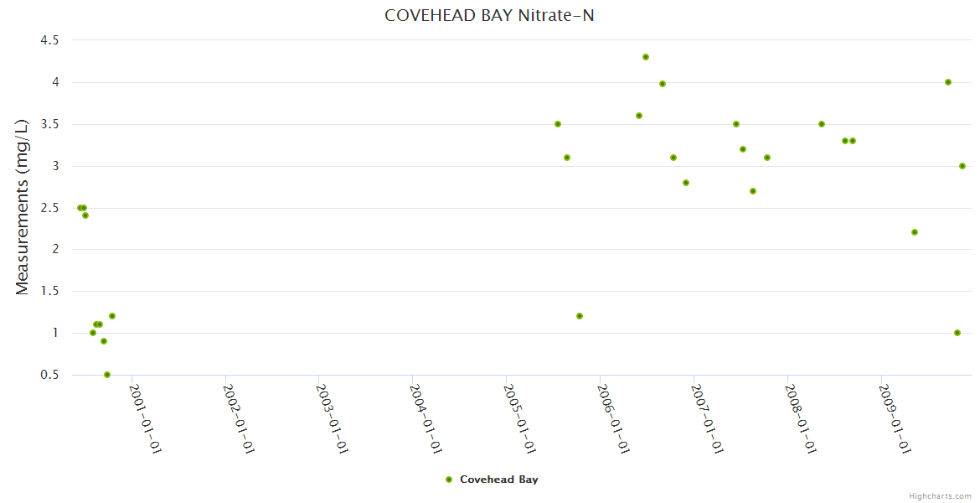Click the 4.5 y-axis tick label
This screenshot has width=980, height=503.
[49, 40]
